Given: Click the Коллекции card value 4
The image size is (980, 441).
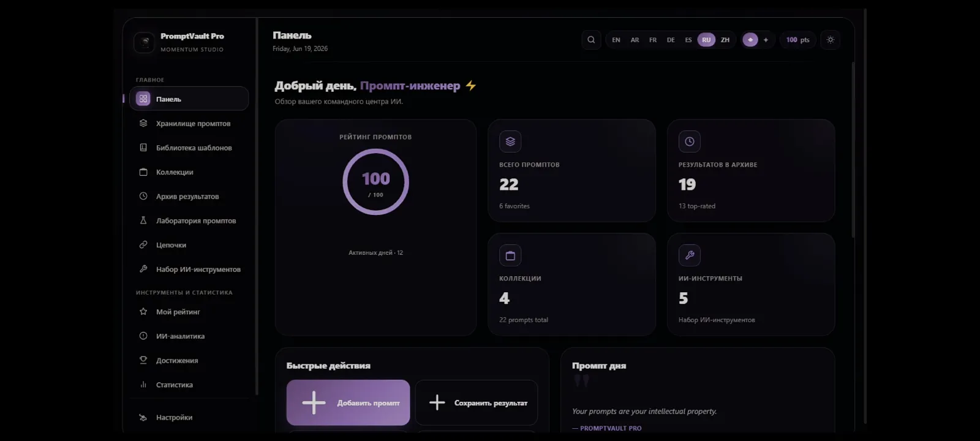Looking at the screenshot, I should tap(504, 298).
